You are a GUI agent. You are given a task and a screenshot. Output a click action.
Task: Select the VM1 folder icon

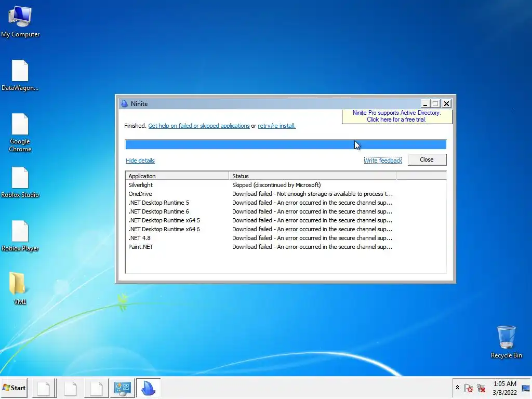tap(19, 288)
